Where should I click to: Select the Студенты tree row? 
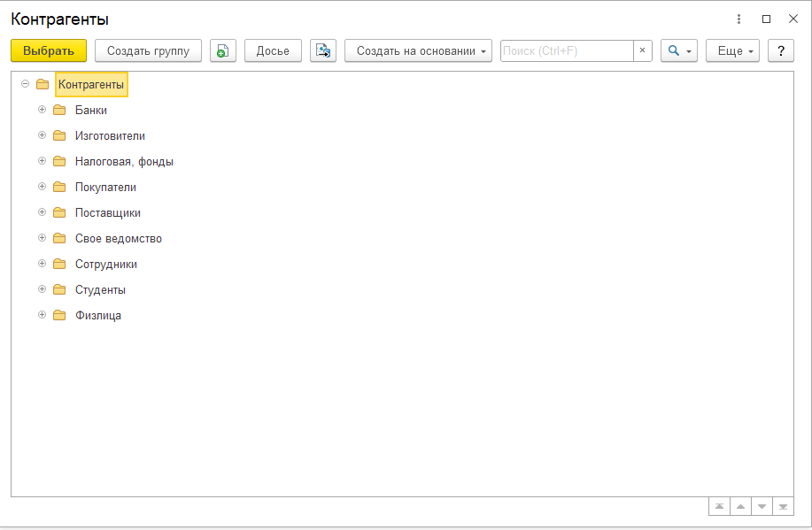(x=100, y=289)
